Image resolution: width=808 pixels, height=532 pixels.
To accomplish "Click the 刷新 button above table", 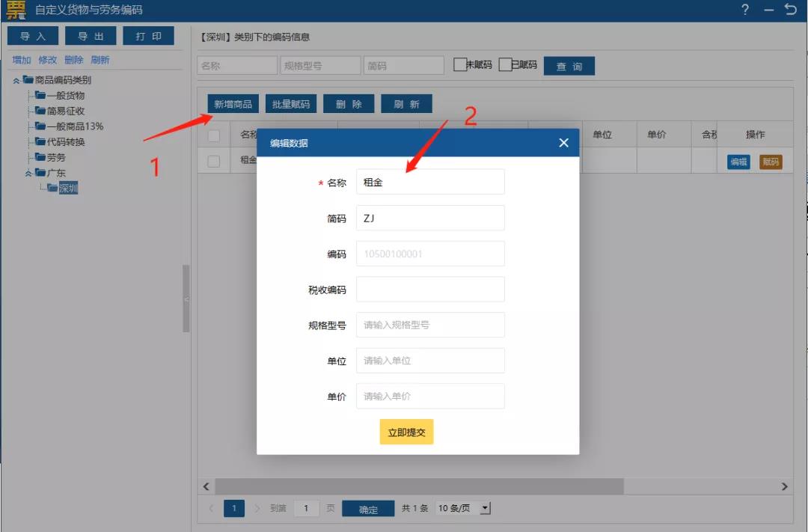I will pos(406,103).
